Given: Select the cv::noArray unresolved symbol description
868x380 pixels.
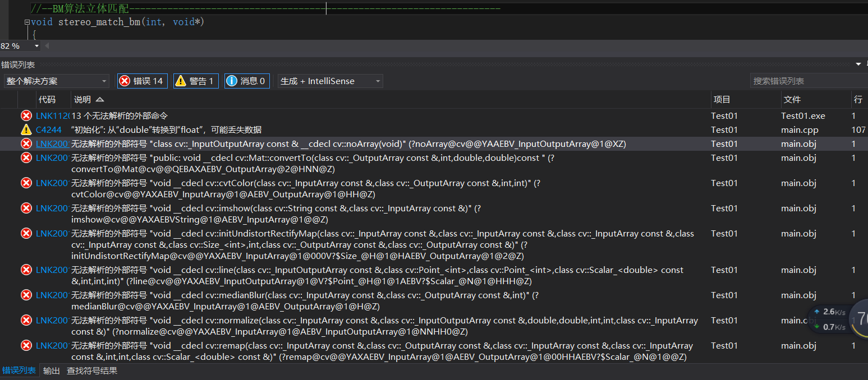Looking at the screenshot, I should (x=348, y=144).
